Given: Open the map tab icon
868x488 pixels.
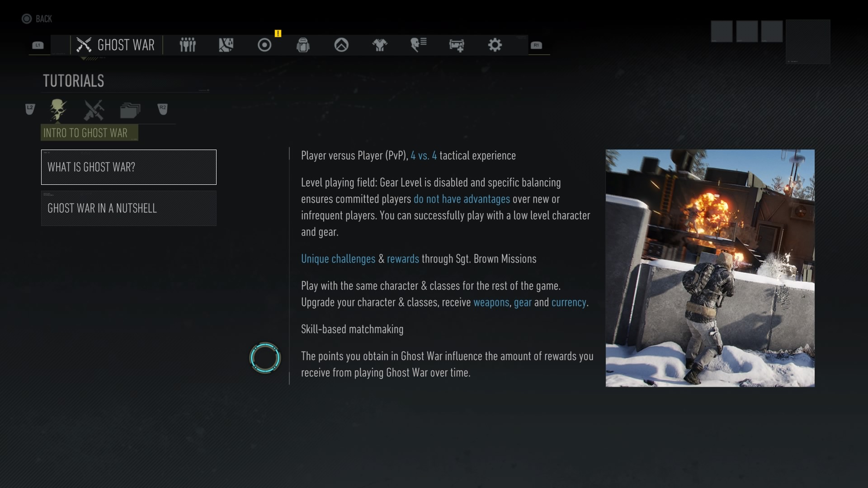Looking at the screenshot, I should (226, 45).
